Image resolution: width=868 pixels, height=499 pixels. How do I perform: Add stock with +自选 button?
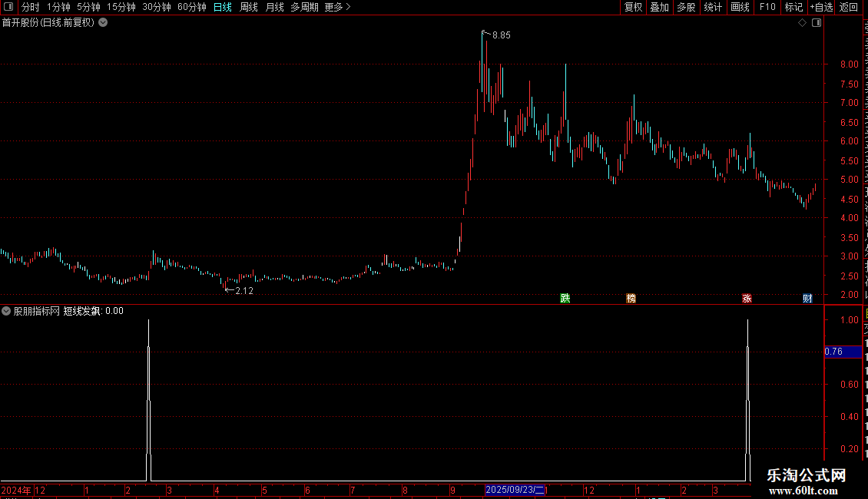click(821, 7)
